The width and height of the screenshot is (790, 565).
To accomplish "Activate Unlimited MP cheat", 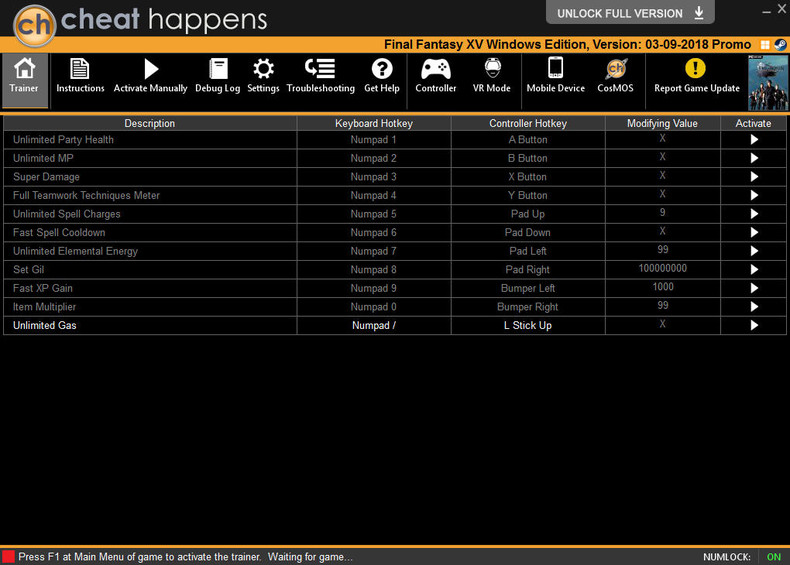I will pos(754,158).
